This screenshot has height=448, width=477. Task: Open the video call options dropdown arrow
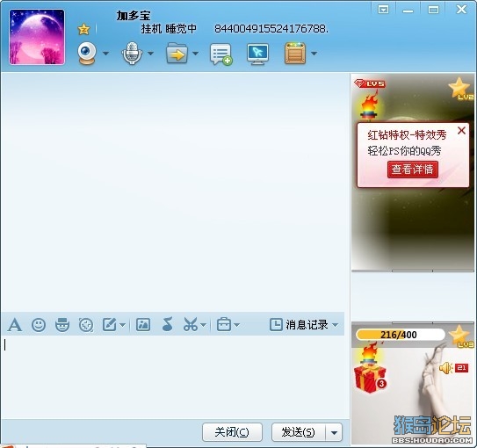(105, 54)
